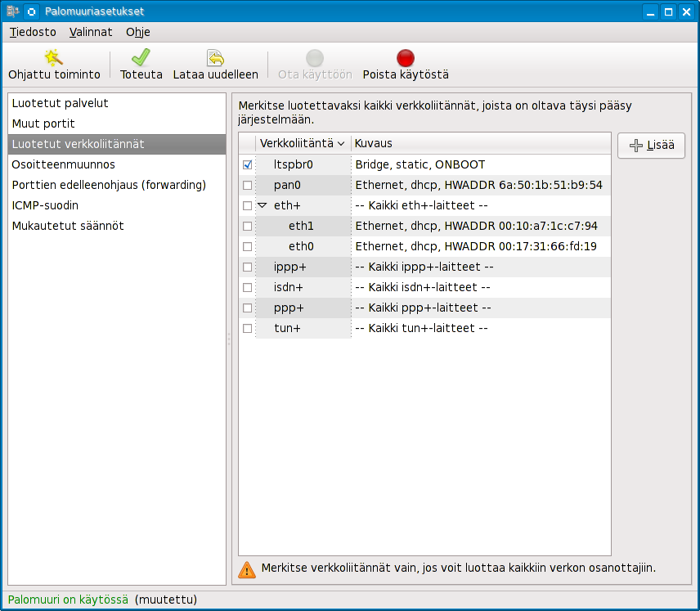Click the warning triangle icon
Image resolution: width=700 pixels, height=611 pixels.
246,569
